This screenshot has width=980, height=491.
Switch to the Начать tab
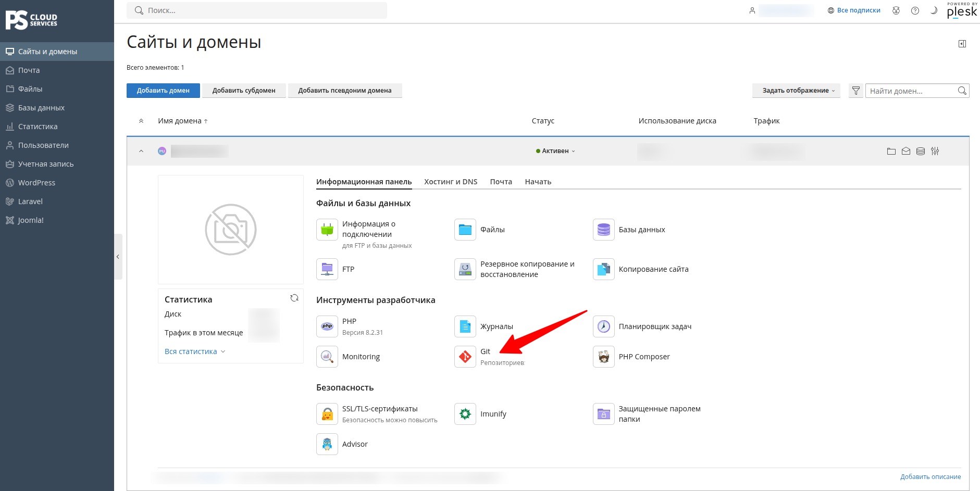click(x=538, y=182)
